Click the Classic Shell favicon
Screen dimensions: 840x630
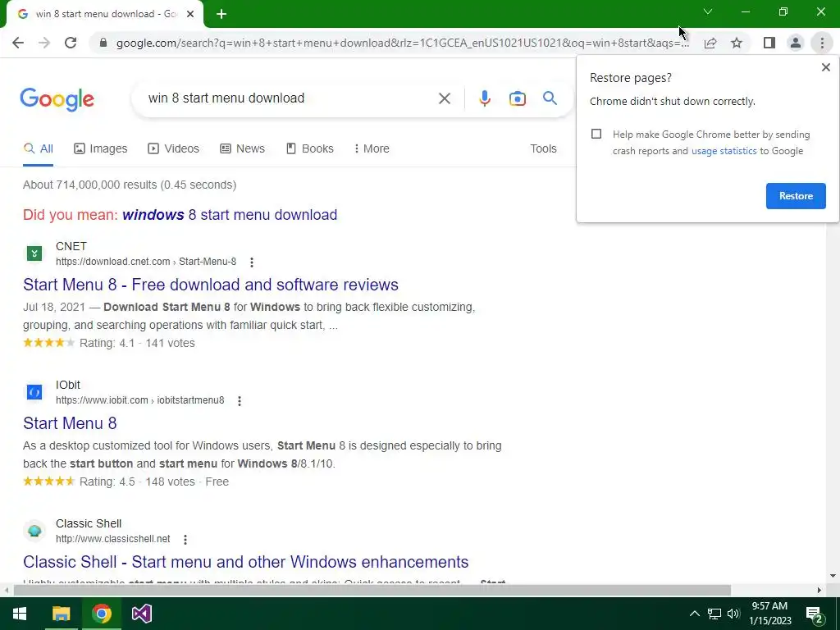coord(34,531)
